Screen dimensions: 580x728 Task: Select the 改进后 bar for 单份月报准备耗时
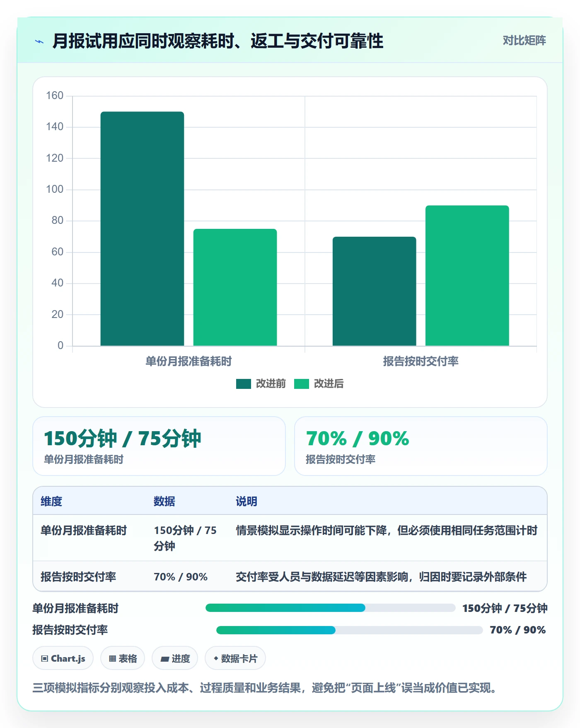235,287
